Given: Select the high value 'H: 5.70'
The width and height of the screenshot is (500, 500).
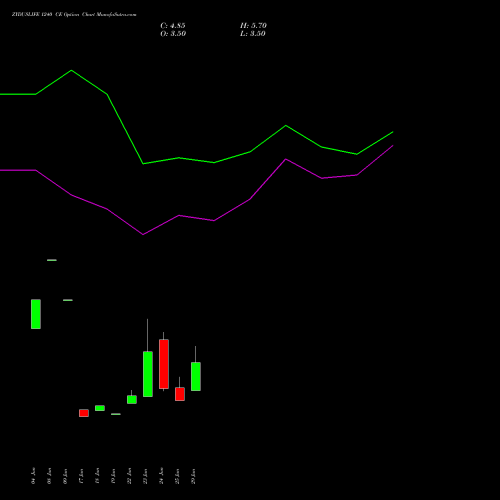Looking at the screenshot, I should 253,26.
